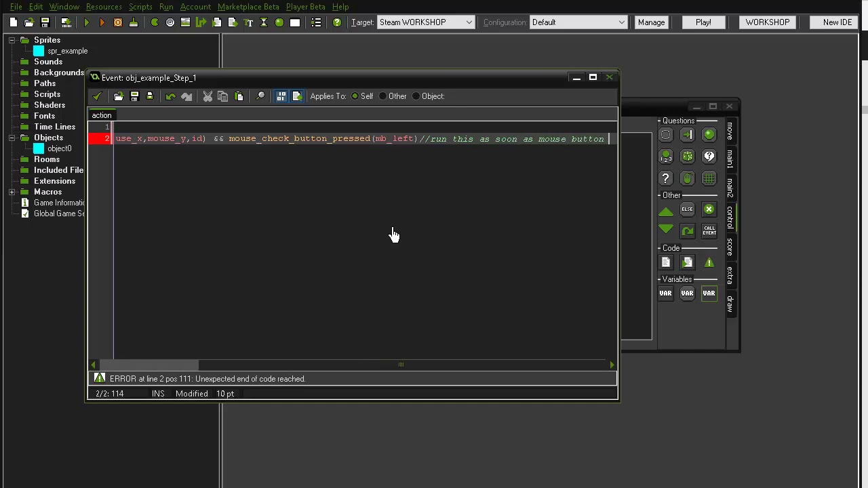Click code line 2 in the editor
This screenshot has height=488, width=868.
[365, 139]
